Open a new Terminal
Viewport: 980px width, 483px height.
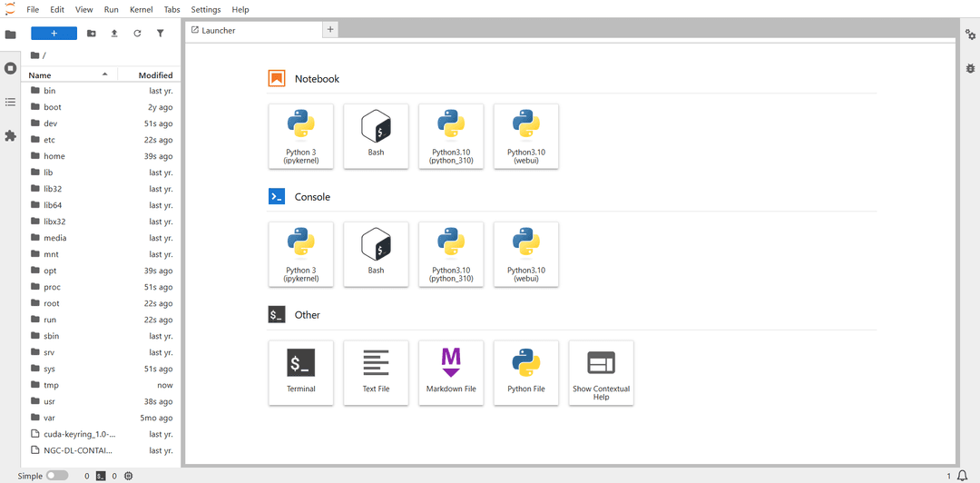pyautogui.click(x=301, y=373)
